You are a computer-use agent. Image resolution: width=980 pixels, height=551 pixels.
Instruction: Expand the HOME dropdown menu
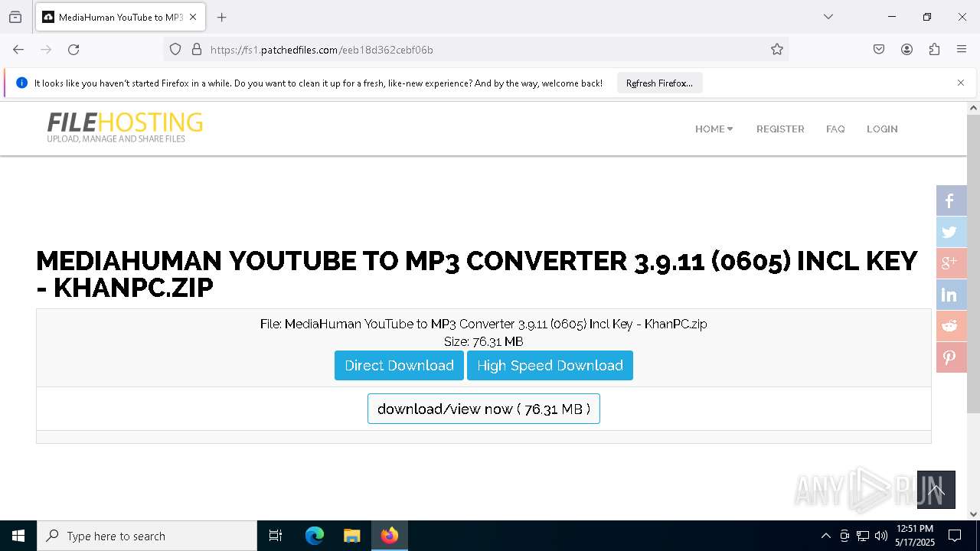(714, 129)
